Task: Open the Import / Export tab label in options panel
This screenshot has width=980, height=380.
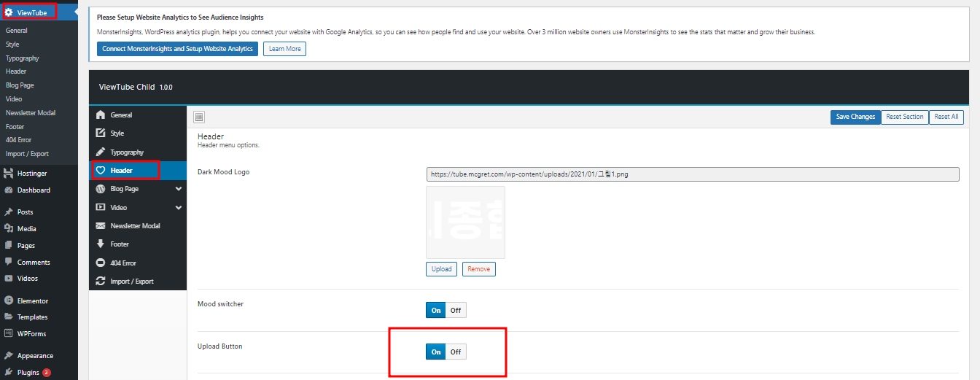Action: (132, 282)
